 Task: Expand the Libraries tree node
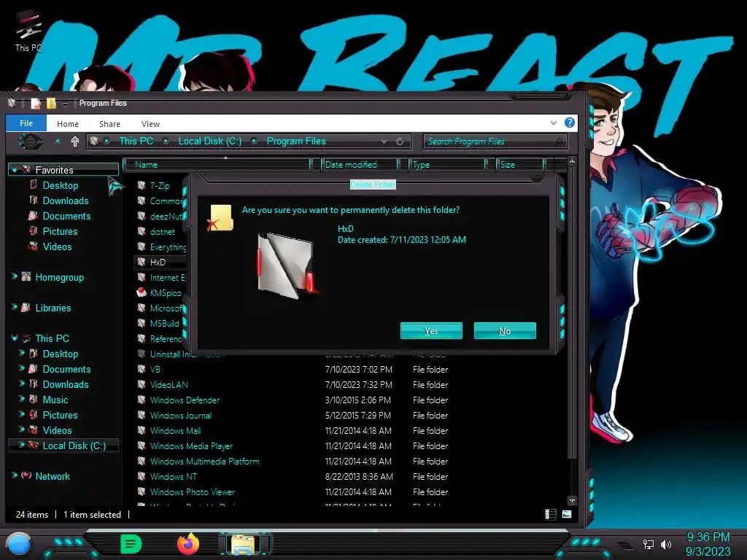pos(15,307)
